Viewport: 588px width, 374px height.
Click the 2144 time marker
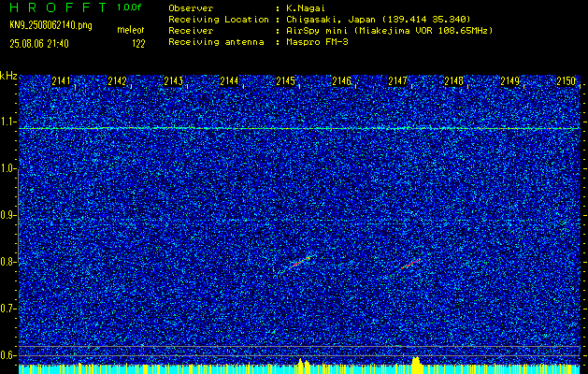229,81
